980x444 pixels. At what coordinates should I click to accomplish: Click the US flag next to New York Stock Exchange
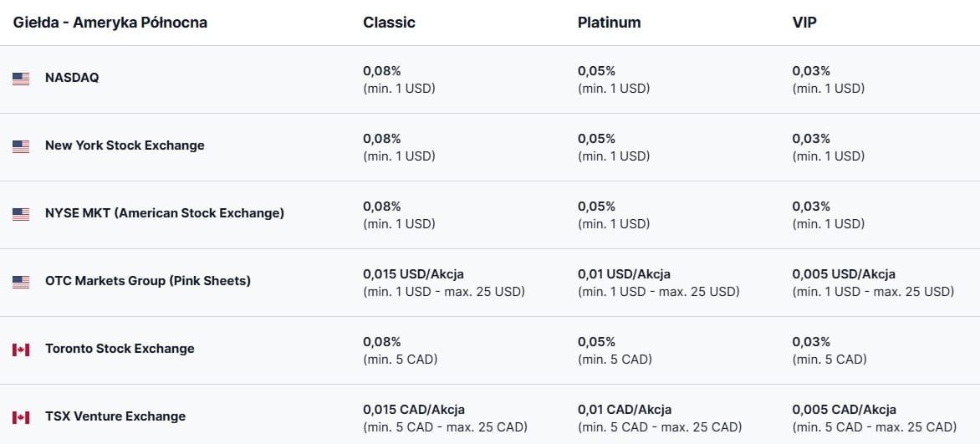21,146
